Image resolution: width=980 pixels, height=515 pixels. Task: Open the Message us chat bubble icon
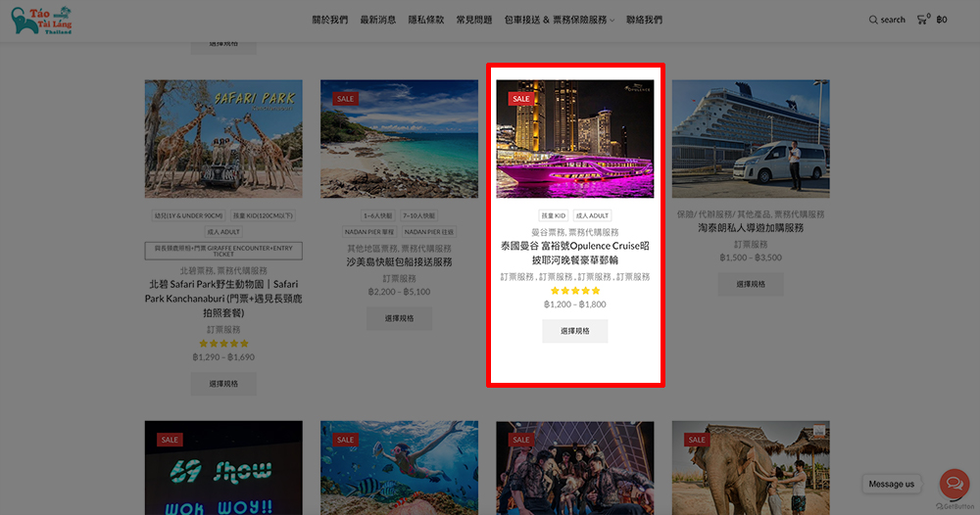(x=954, y=483)
